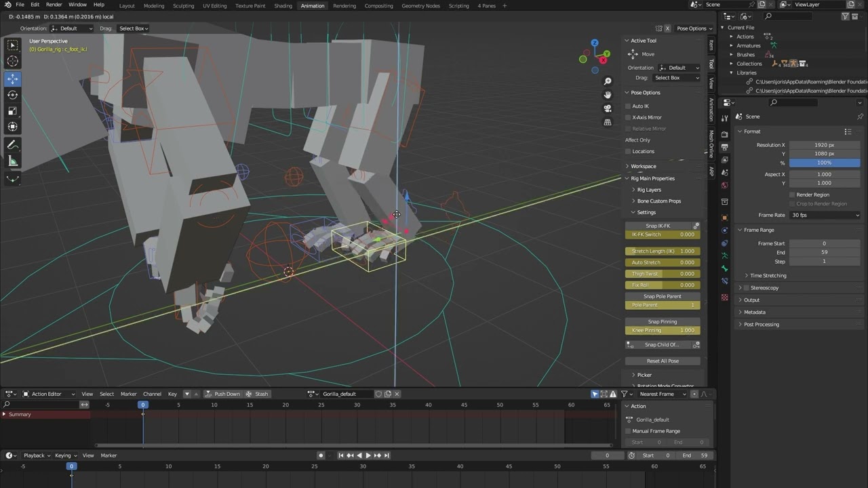Open the Render menu

tap(54, 5)
